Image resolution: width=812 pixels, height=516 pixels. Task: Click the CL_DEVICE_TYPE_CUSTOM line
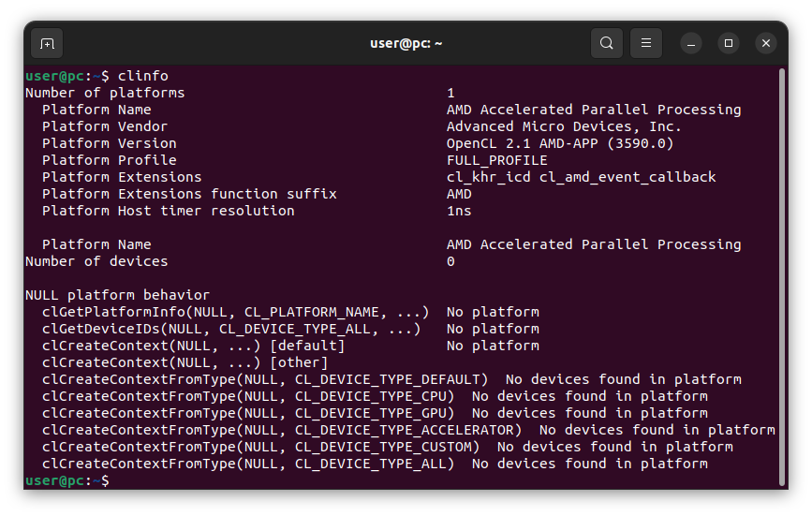[388, 447]
